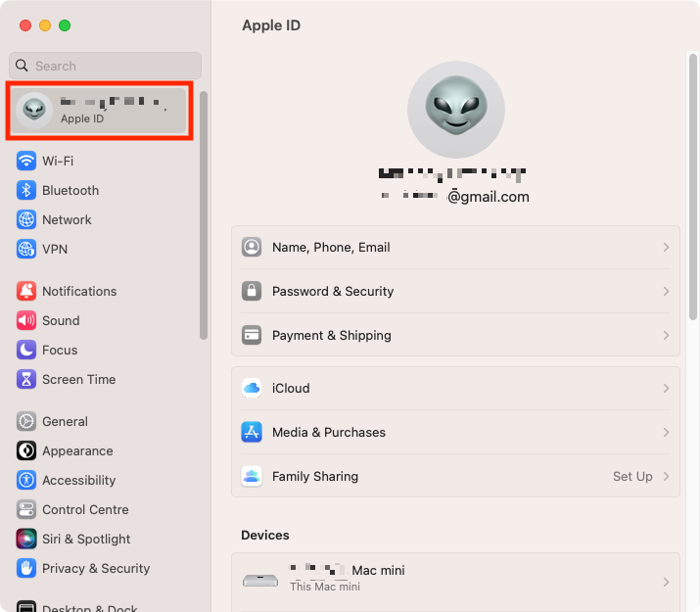Expand Payment & Shipping chevron

click(666, 335)
